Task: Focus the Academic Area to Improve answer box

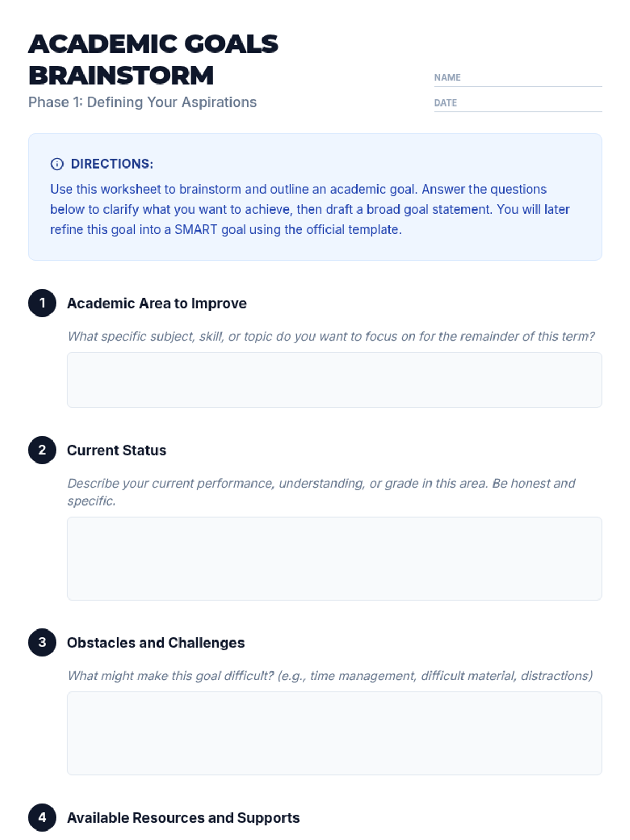Action: pos(334,380)
